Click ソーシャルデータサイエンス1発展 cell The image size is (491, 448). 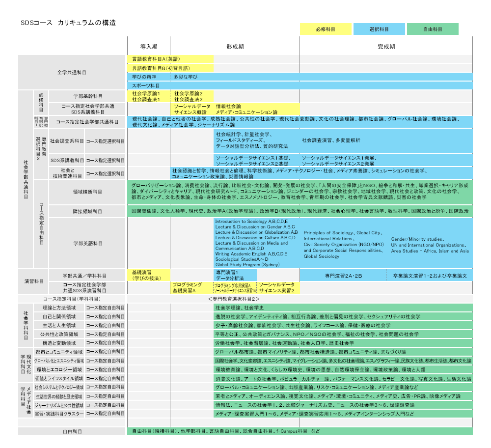pos(339,158)
